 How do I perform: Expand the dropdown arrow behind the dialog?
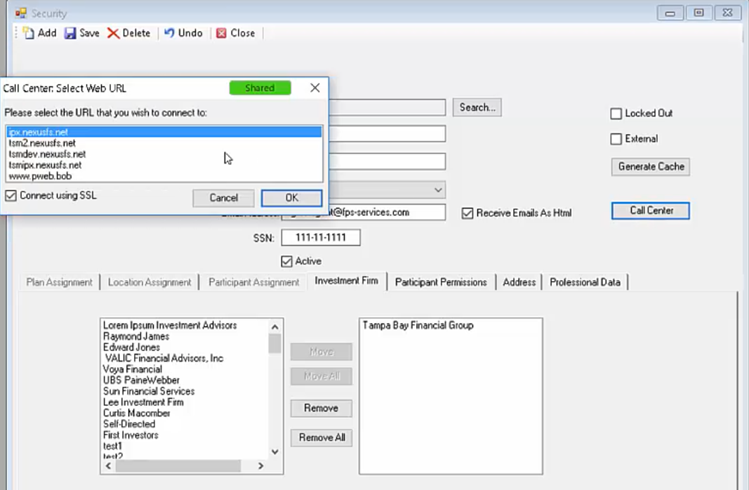pos(438,189)
